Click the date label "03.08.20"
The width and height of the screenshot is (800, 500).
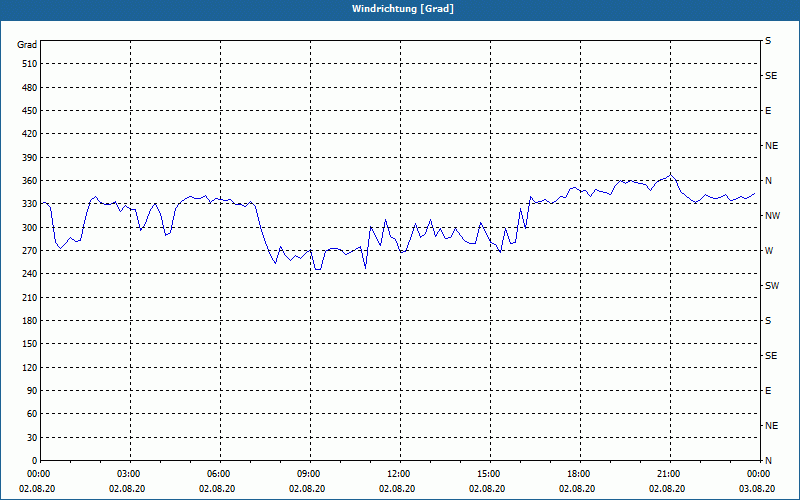[x=757, y=488]
